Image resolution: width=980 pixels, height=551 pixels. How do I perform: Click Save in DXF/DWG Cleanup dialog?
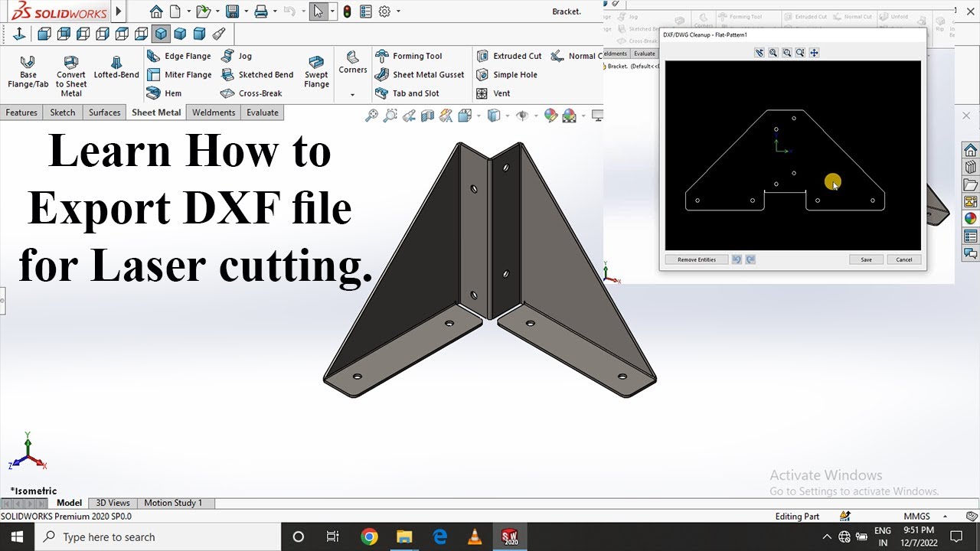point(866,259)
